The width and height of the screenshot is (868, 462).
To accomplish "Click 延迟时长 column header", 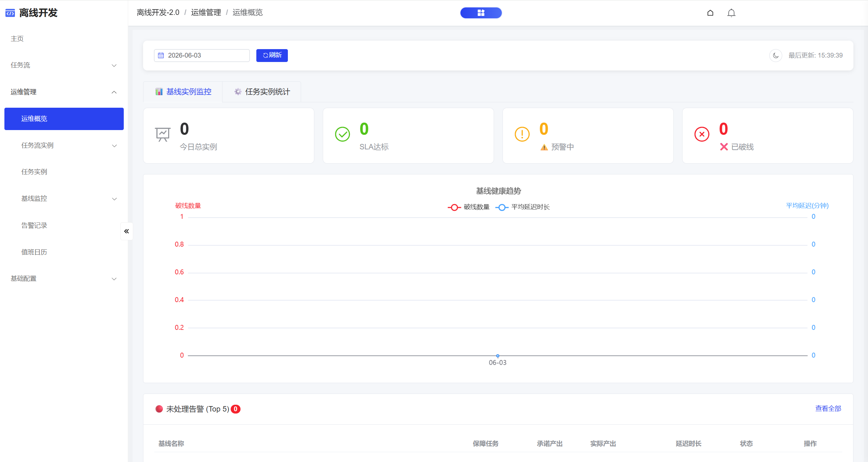I will [689, 444].
